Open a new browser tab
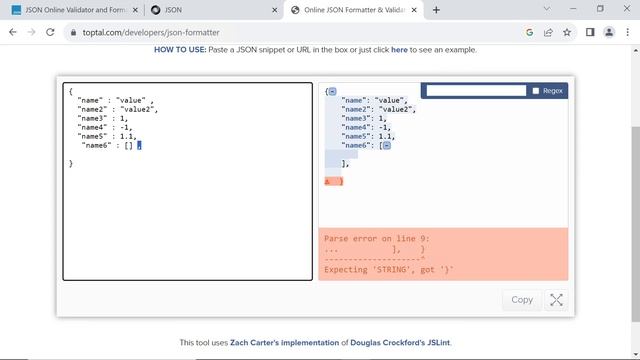 pyautogui.click(x=436, y=10)
